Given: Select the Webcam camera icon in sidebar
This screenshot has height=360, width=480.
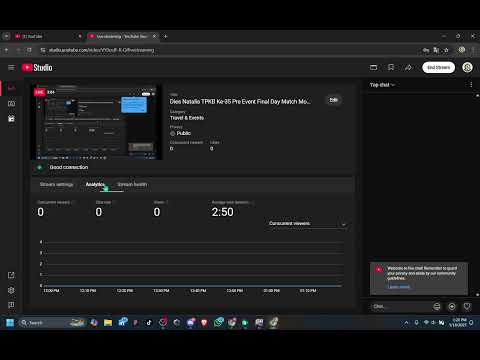Looking at the screenshot, I should pos(11,104).
